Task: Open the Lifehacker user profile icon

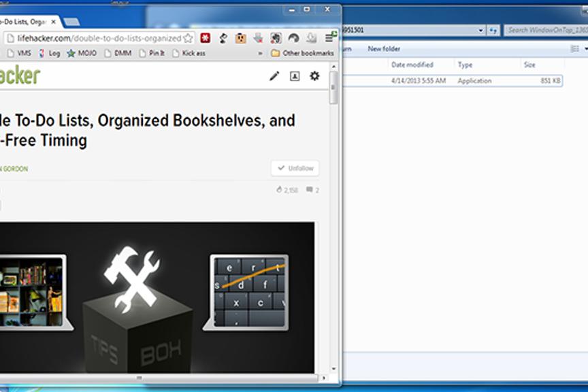Action: point(295,76)
